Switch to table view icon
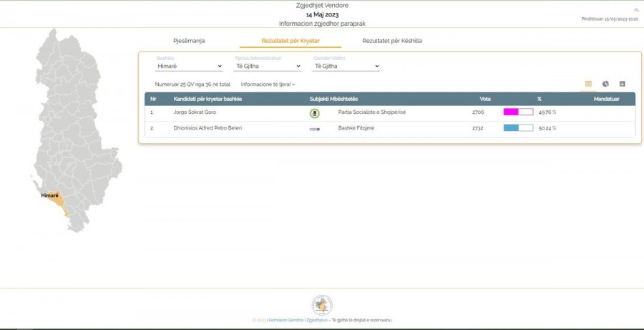This screenshot has width=644, height=330. coord(588,84)
